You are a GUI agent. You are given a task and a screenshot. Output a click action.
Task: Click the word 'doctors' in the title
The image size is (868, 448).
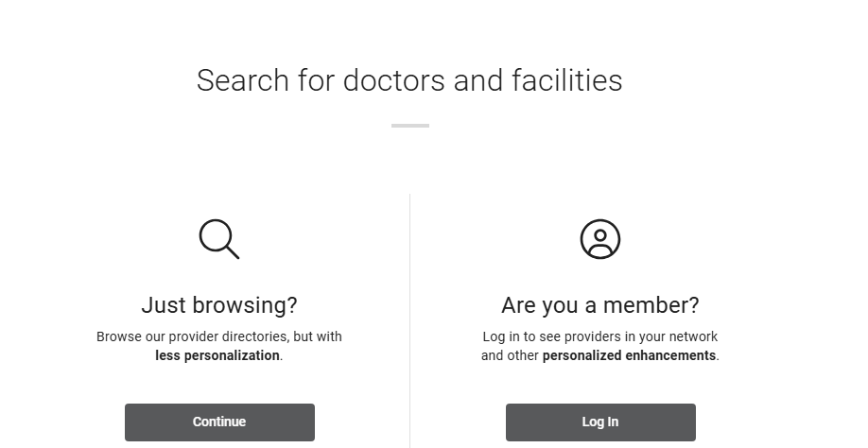pyautogui.click(x=394, y=80)
